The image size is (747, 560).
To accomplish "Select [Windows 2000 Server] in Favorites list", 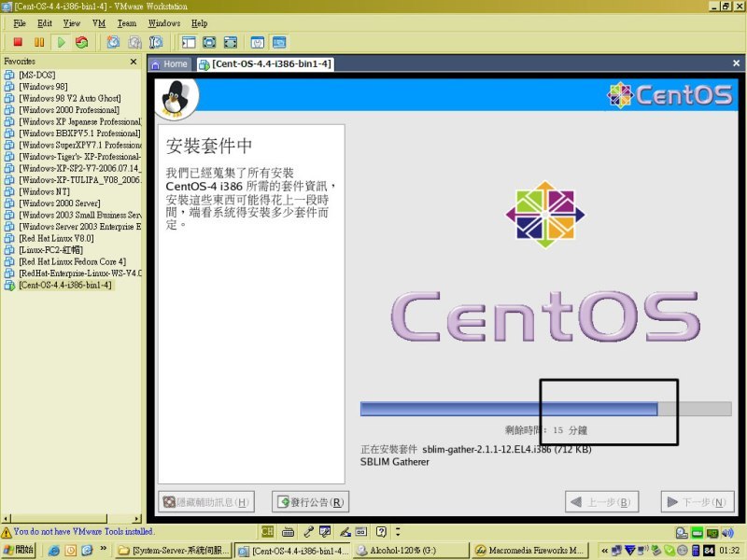I will pyautogui.click(x=59, y=203).
